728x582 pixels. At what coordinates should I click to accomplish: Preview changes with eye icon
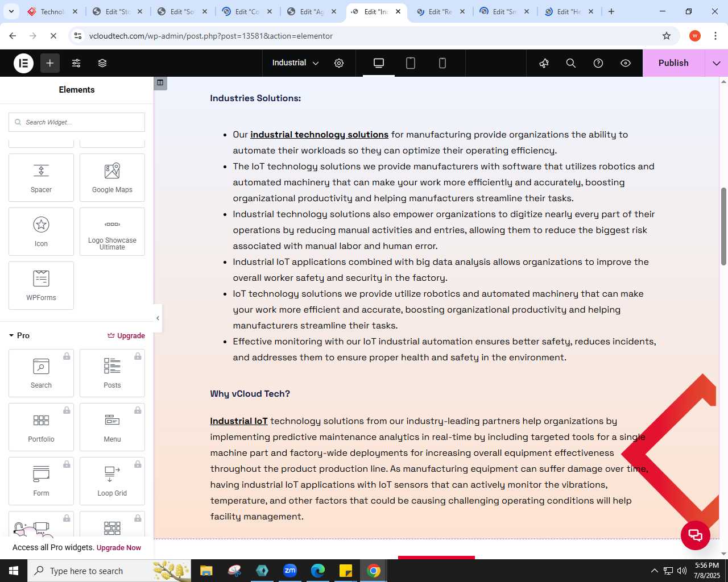[626, 63]
